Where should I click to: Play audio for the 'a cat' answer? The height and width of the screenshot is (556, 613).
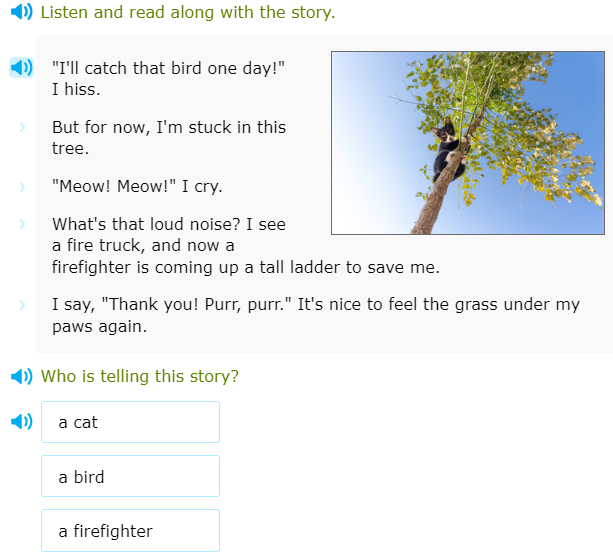(x=20, y=422)
